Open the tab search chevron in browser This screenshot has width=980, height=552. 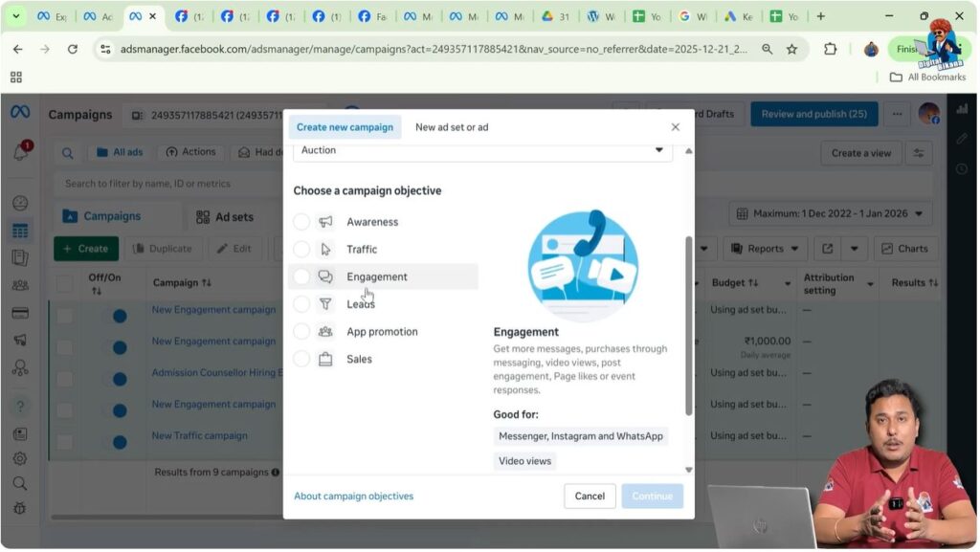(15, 16)
